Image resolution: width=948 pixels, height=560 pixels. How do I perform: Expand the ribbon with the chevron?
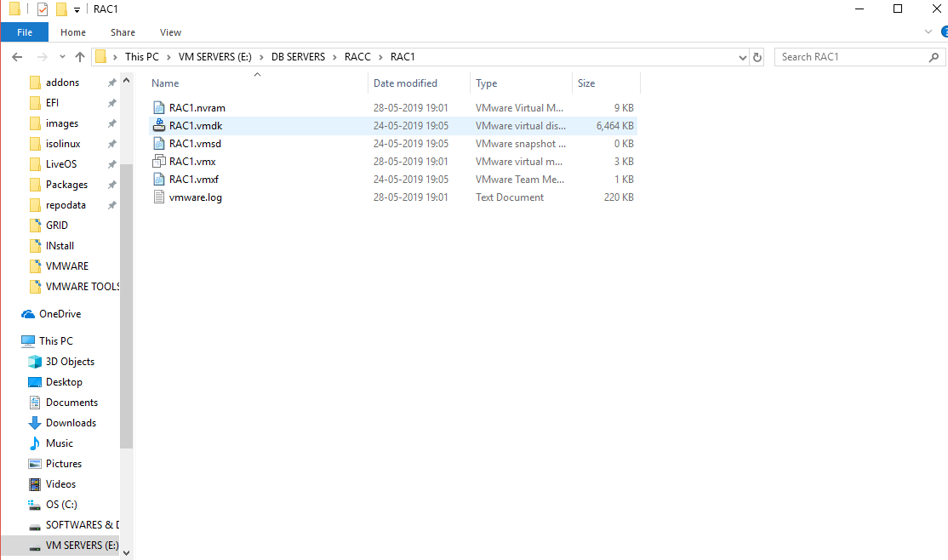point(928,31)
